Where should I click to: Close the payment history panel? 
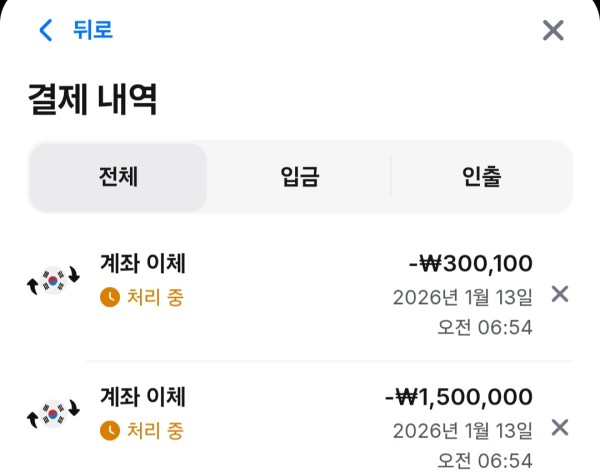553,30
